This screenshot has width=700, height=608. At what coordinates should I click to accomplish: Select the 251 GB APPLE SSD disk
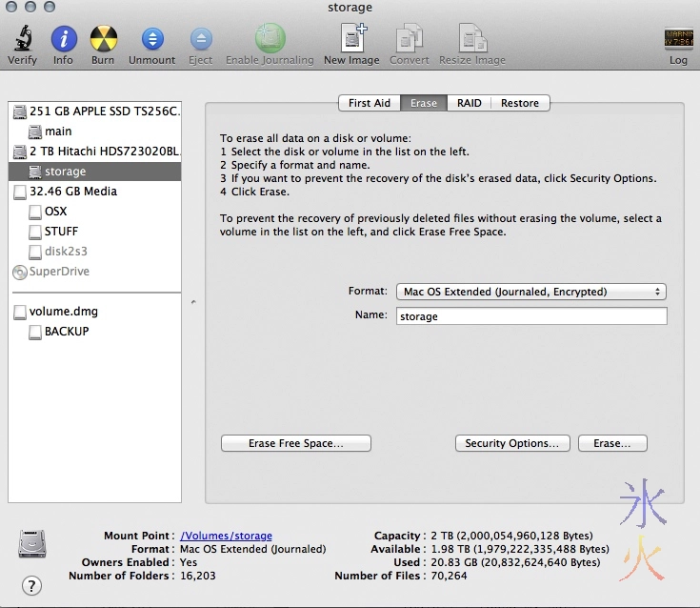[x=104, y=111]
